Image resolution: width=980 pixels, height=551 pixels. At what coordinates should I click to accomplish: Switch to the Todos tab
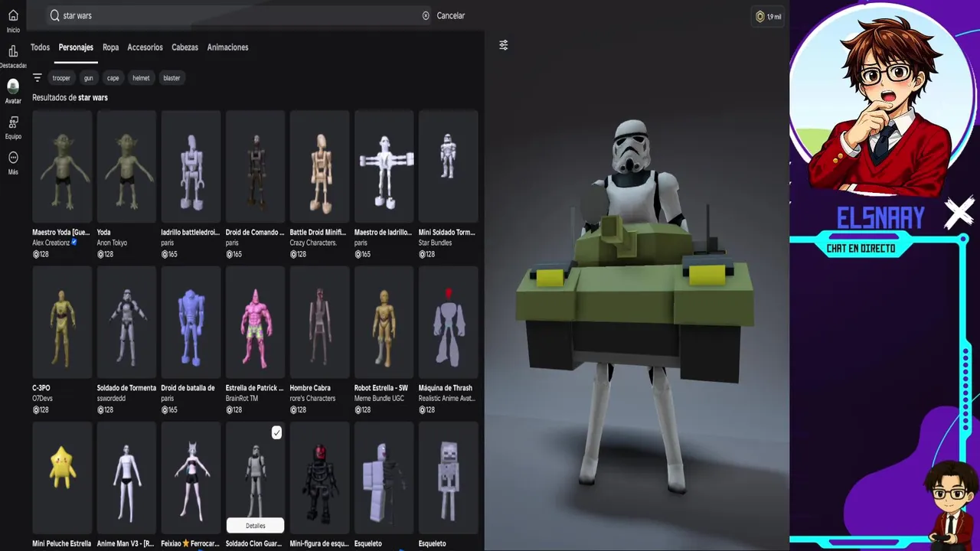(40, 47)
